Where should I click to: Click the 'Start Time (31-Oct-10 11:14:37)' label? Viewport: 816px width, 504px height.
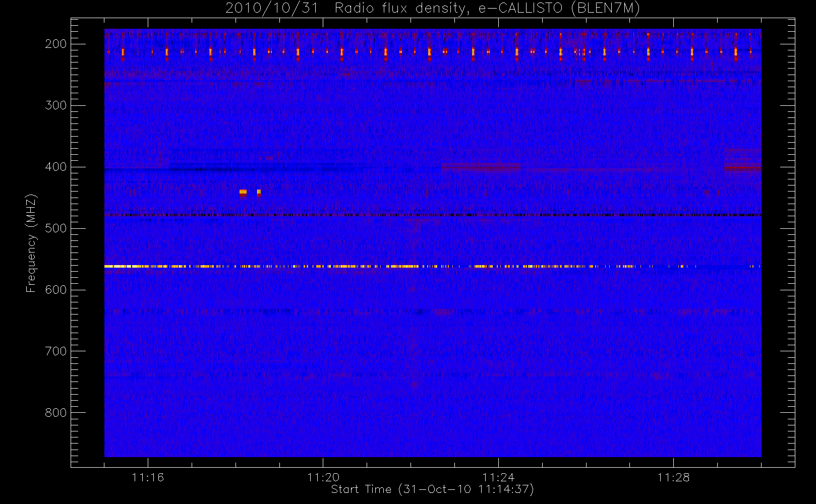point(432,489)
